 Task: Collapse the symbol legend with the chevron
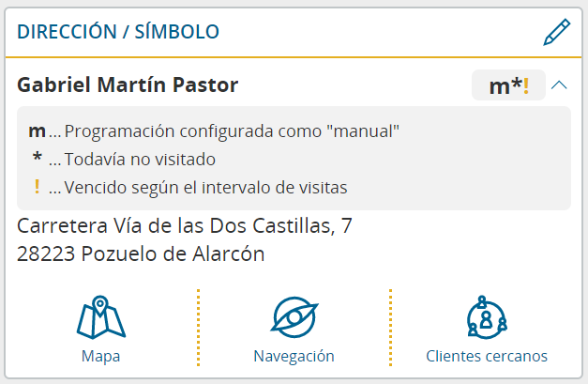(559, 84)
